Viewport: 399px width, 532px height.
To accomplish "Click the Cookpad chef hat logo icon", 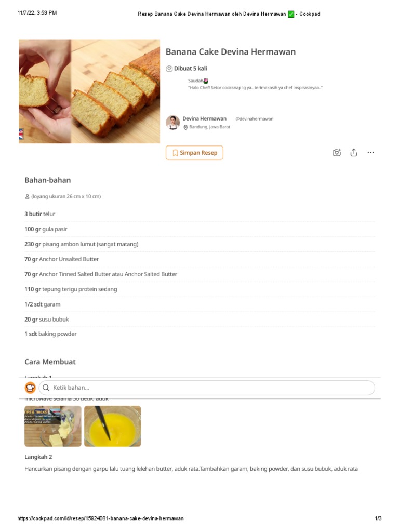I will (x=30, y=388).
